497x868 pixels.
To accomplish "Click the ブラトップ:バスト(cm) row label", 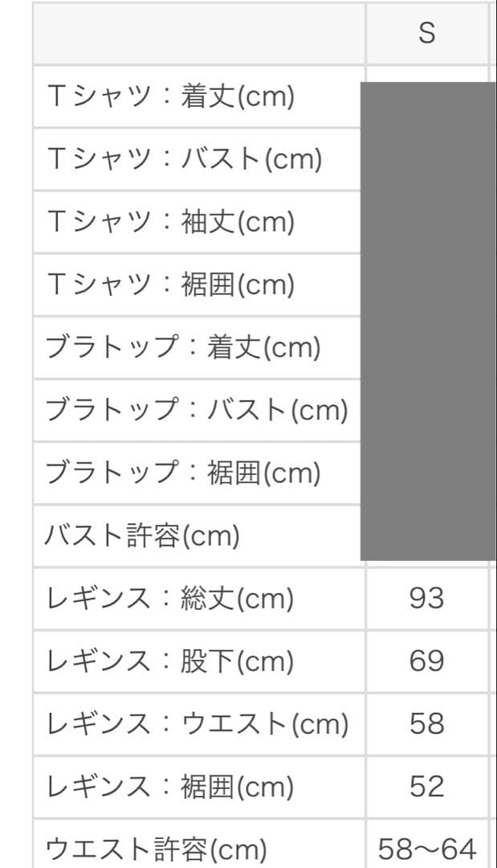I will pos(197,410).
